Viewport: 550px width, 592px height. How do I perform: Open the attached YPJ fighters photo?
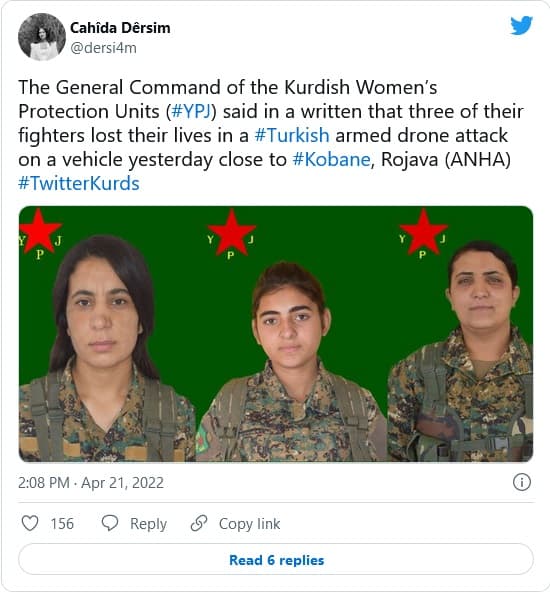(276, 334)
